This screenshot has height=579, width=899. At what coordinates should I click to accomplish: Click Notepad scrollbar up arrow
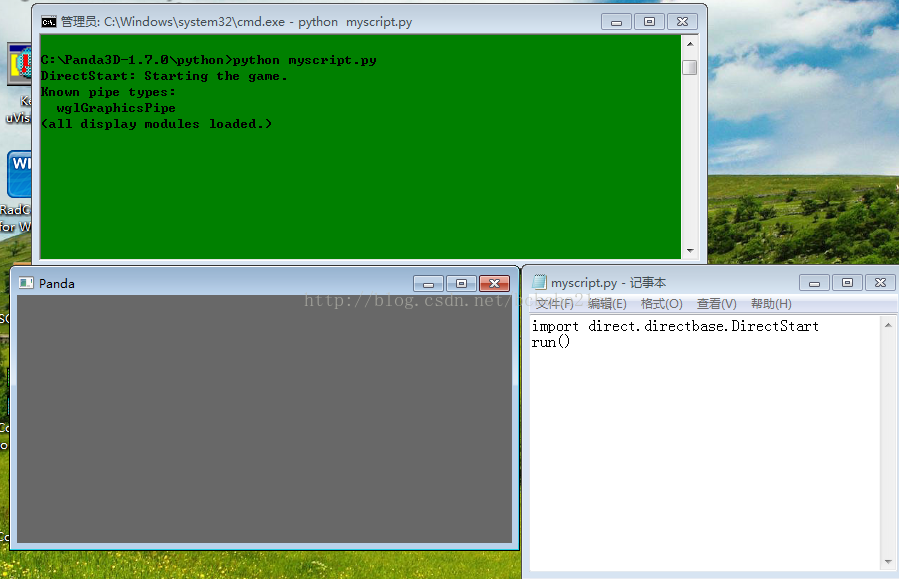click(888, 325)
